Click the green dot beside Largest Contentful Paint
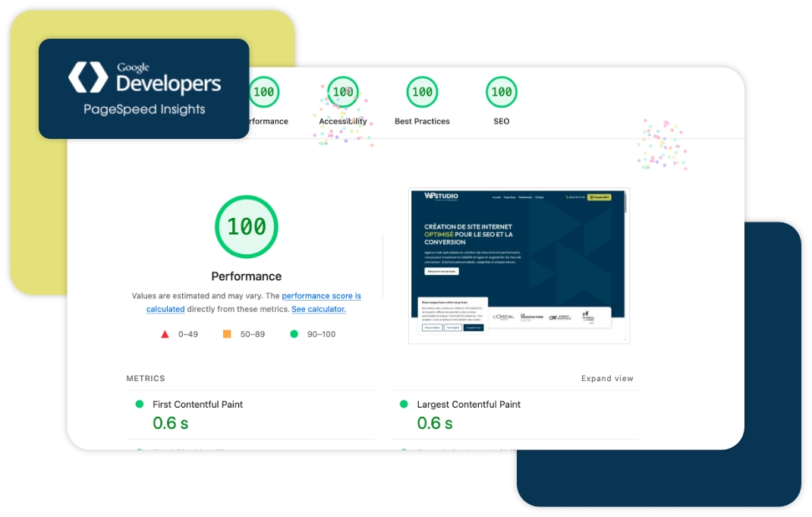 pos(404,405)
